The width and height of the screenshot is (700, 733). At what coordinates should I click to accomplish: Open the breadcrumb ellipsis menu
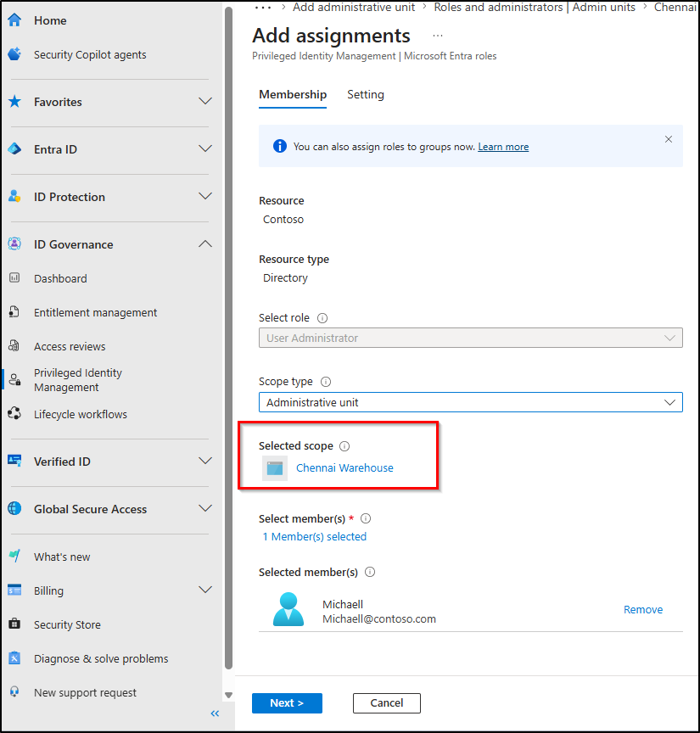263,8
